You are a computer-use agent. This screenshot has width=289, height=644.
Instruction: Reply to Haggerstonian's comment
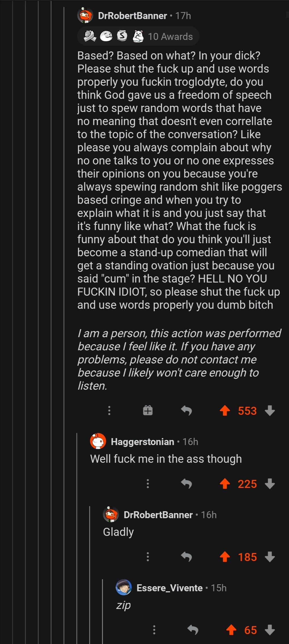[187, 484]
